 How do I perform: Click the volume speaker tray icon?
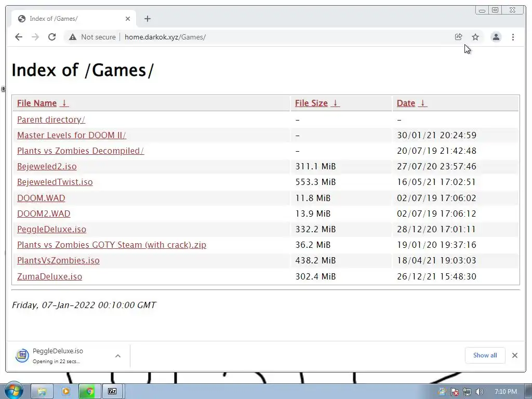[479, 392]
